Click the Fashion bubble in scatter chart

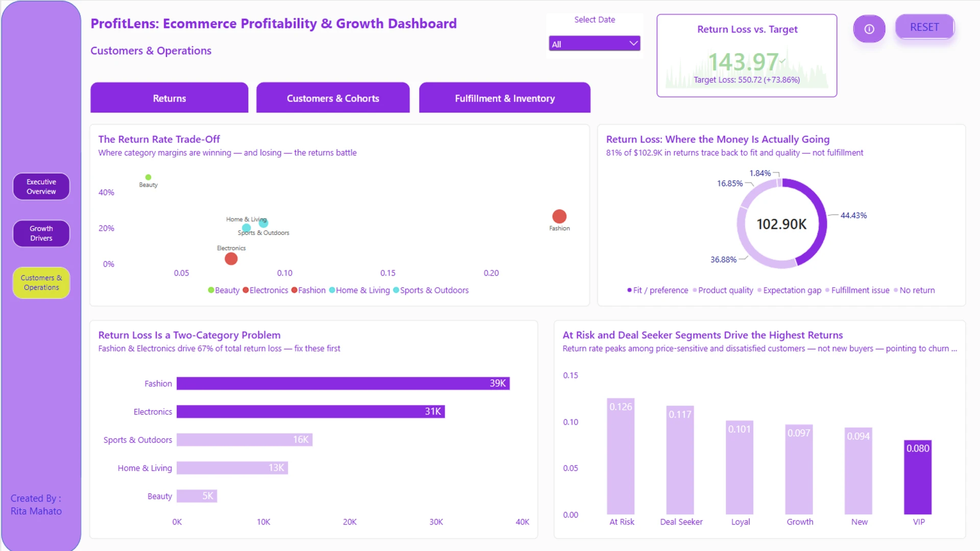point(559,216)
